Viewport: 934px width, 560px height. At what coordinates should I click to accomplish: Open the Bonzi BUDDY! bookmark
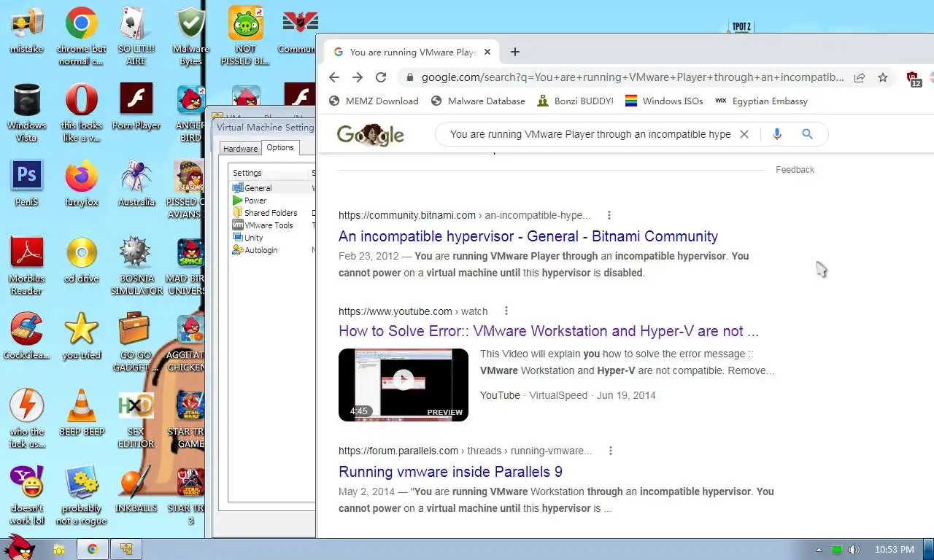coord(576,101)
